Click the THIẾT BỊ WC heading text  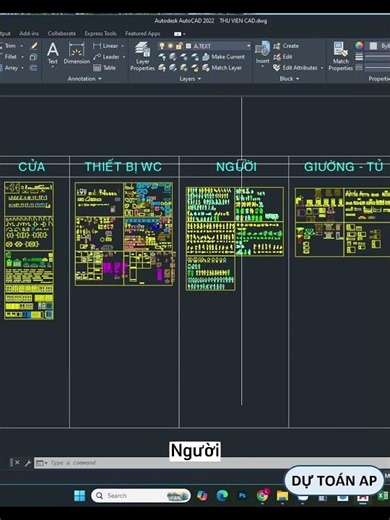pyautogui.click(x=123, y=166)
